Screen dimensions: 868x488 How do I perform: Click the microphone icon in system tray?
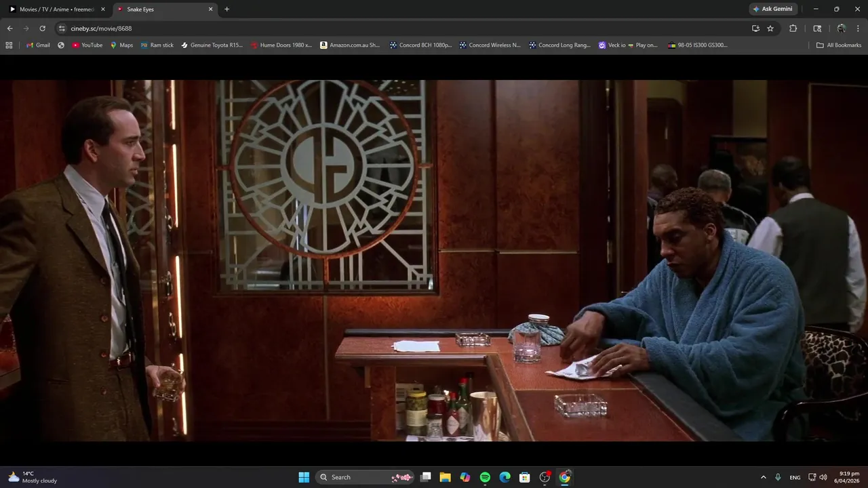778,477
